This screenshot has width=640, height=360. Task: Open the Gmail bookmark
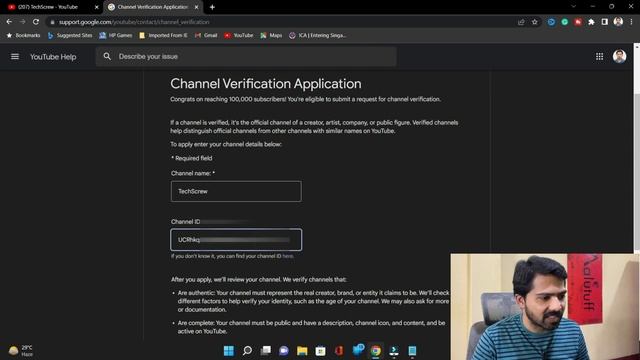[206, 36]
